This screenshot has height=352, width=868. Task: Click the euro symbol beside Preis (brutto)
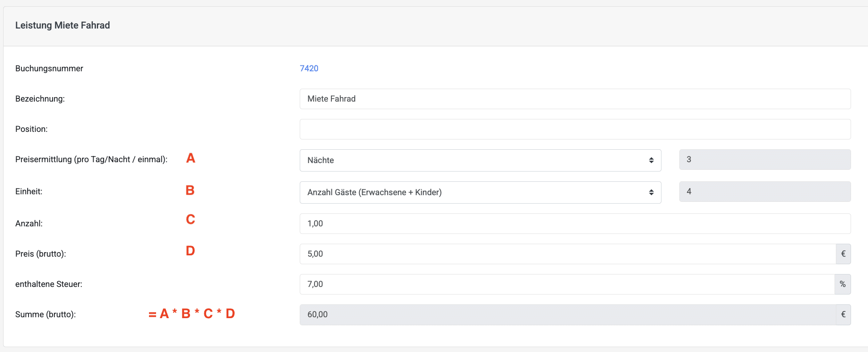coord(843,254)
